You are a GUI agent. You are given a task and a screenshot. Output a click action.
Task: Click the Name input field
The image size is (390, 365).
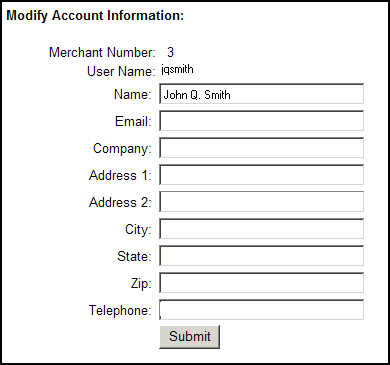[261, 94]
